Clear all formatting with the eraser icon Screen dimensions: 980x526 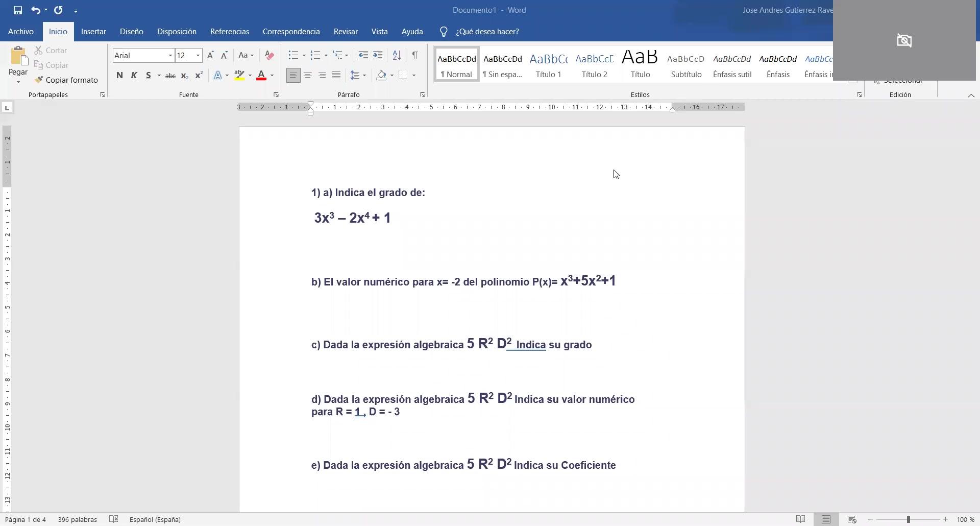269,55
